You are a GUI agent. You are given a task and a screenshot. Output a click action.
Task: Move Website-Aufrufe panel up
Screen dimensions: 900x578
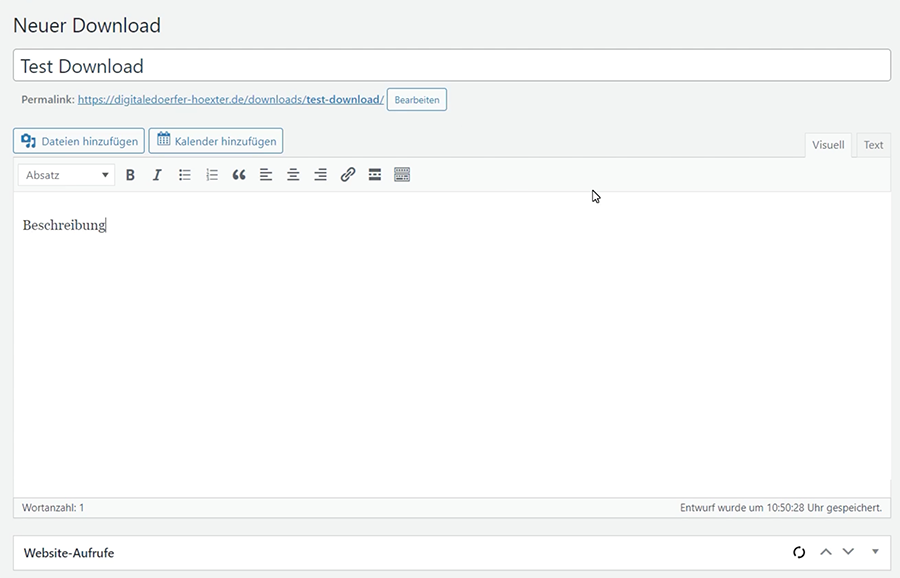click(825, 552)
